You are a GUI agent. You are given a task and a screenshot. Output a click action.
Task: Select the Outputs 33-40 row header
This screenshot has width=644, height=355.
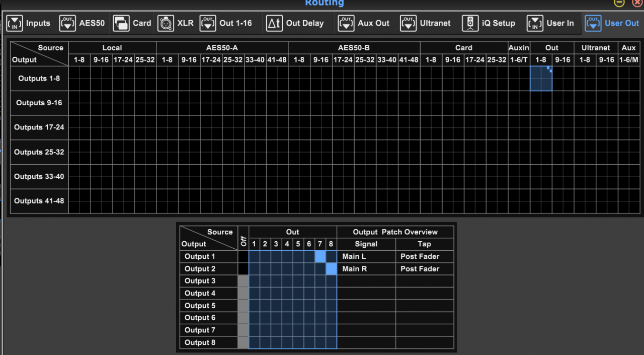coord(39,177)
